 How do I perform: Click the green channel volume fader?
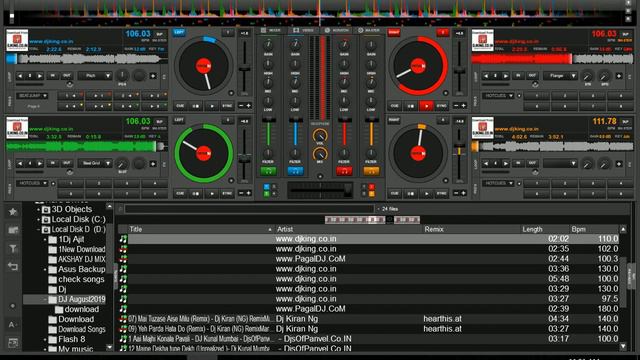click(268, 131)
